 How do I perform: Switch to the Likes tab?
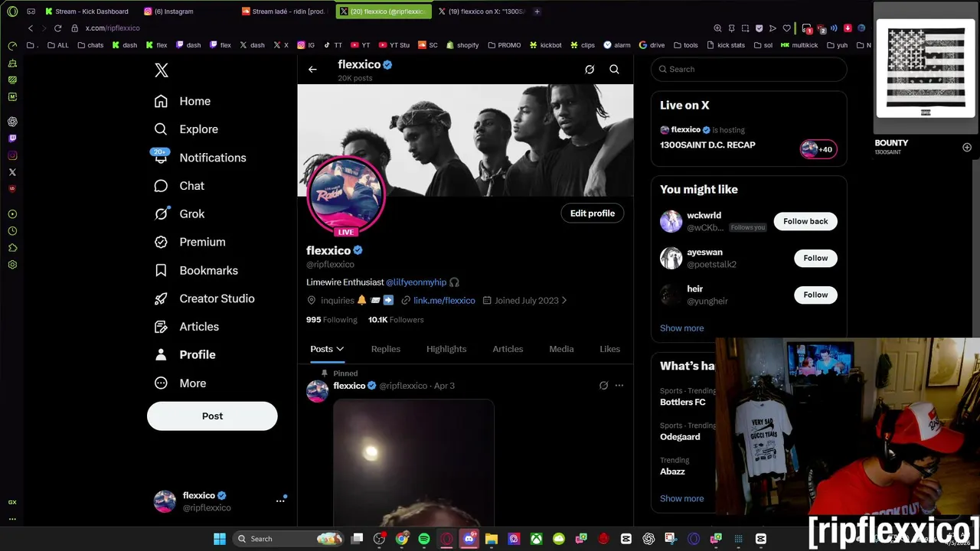[x=609, y=349]
